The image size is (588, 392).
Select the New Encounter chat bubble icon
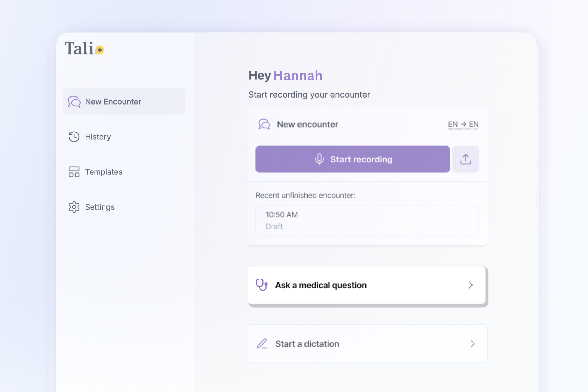tap(74, 101)
